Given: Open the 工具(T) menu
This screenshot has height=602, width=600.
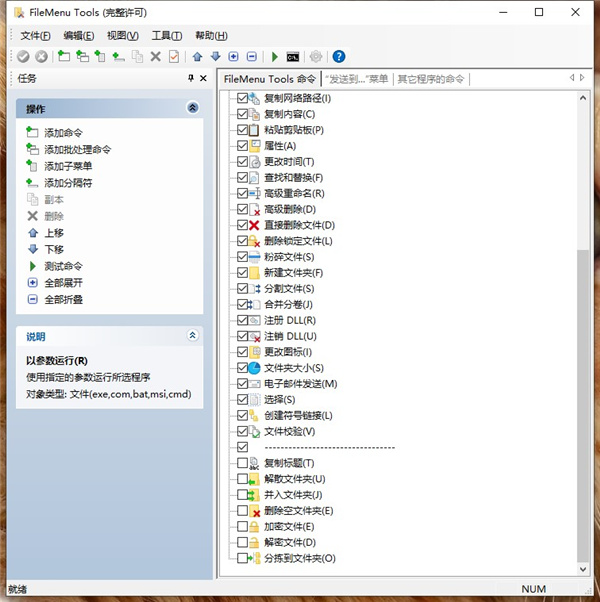Looking at the screenshot, I should point(167,36).
